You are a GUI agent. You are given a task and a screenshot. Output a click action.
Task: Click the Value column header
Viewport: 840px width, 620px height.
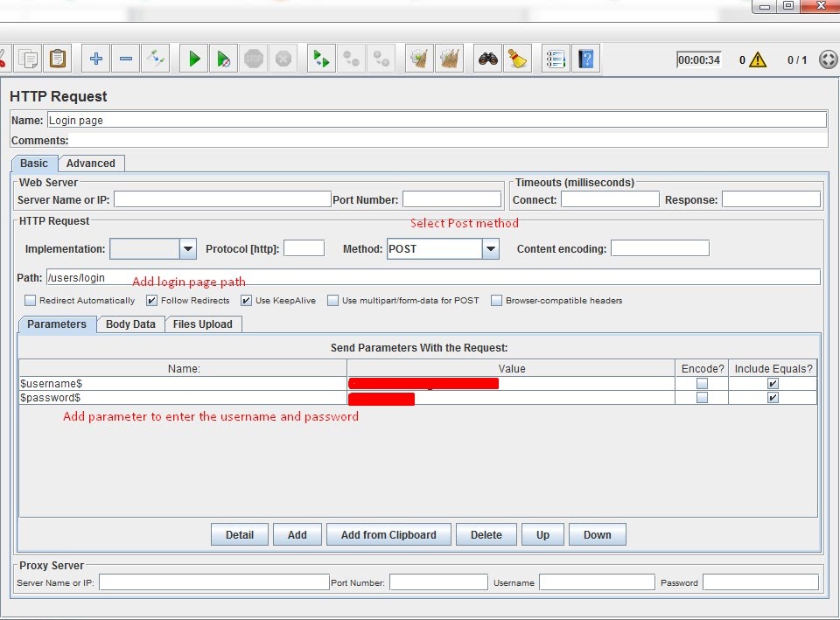click(x=511, y=368)
